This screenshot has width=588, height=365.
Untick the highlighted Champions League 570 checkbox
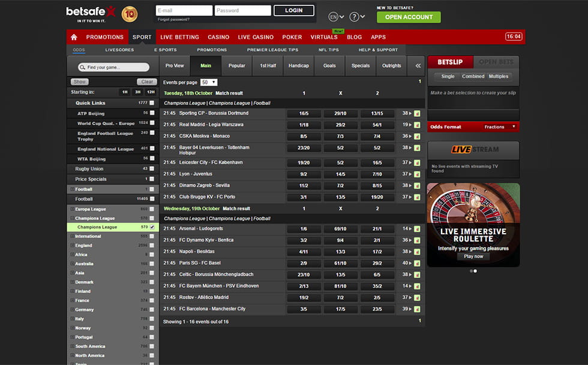152,227
